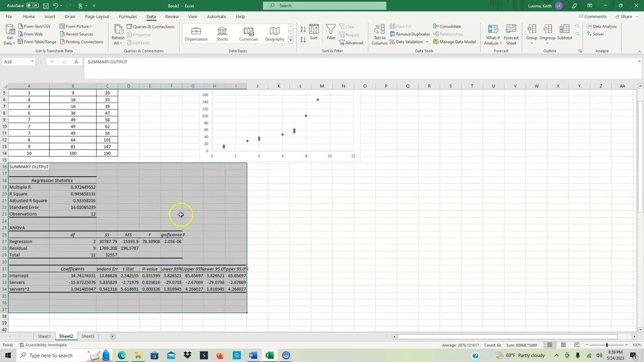Click Existing Connections
The height and width of the screenshot is (362, 644).
81,42
